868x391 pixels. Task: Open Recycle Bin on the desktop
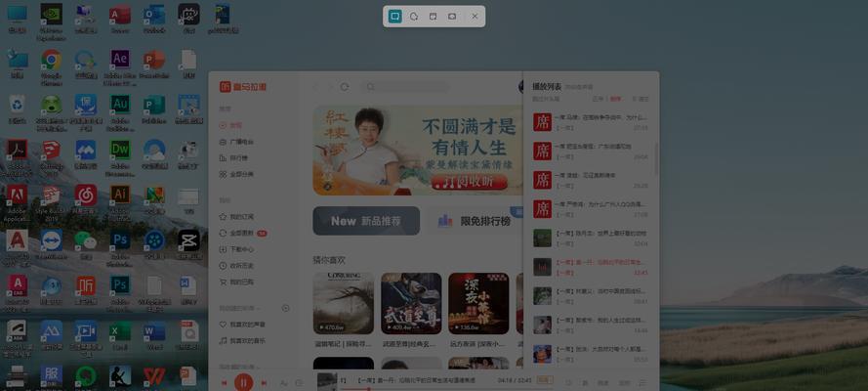(18, 109)
